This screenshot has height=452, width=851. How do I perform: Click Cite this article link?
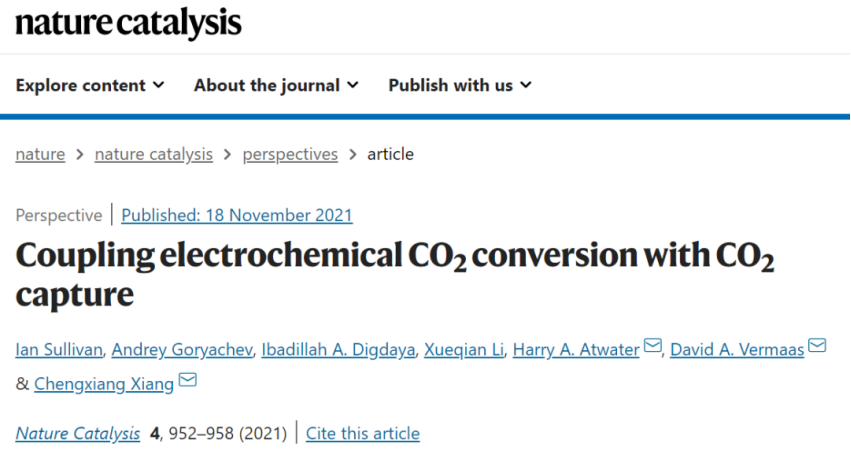click(363, 434)
